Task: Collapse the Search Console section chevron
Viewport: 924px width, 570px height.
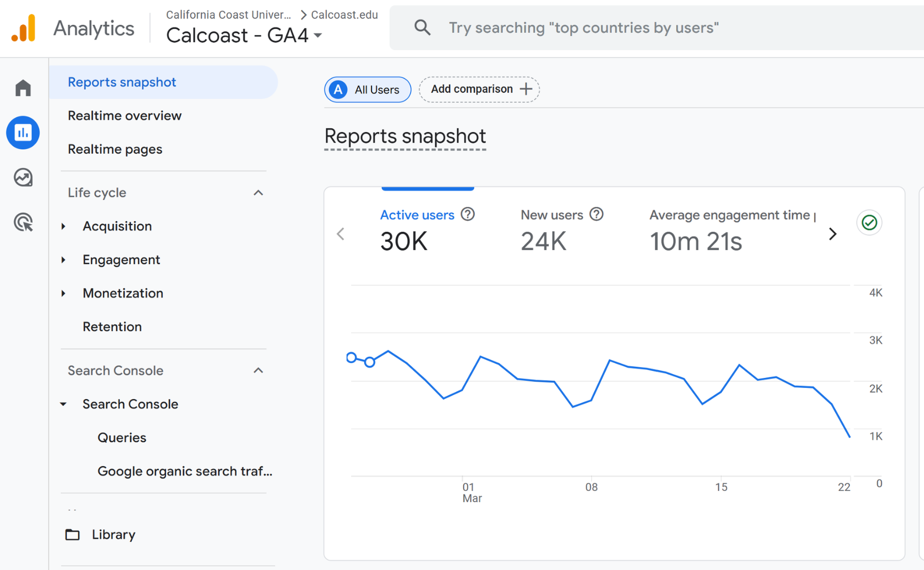Action: [258, 370]
